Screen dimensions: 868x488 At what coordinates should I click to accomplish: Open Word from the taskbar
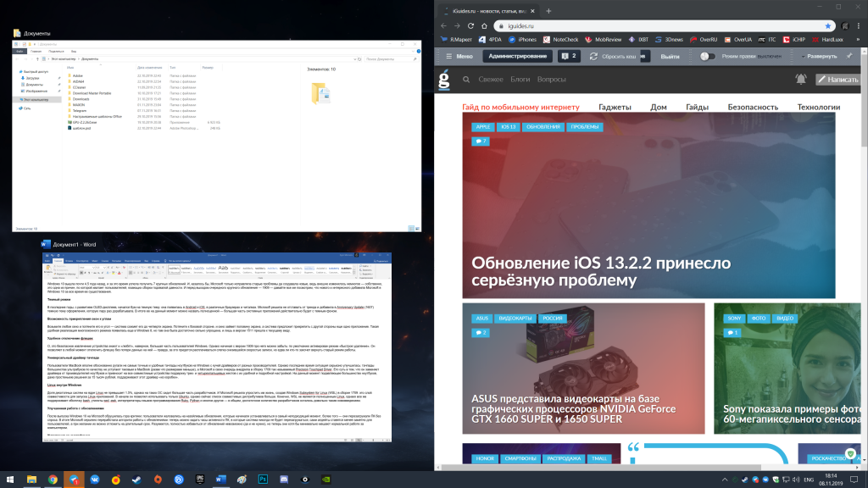click(221, 480)
